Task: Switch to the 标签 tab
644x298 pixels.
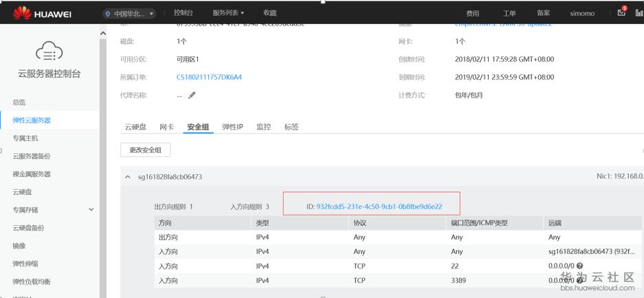Action: tap(291, 127)
